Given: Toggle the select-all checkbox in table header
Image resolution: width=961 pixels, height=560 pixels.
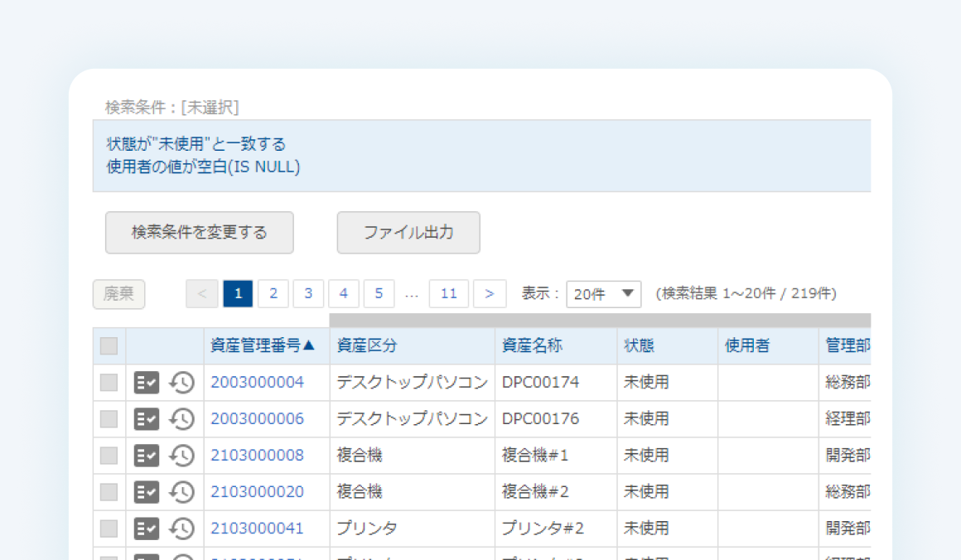Looking at the screenshot, I should (109, 346).
